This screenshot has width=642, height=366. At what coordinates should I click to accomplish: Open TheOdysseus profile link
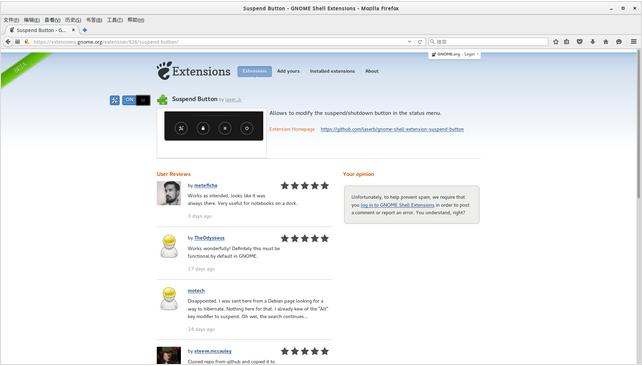[209, 238]
